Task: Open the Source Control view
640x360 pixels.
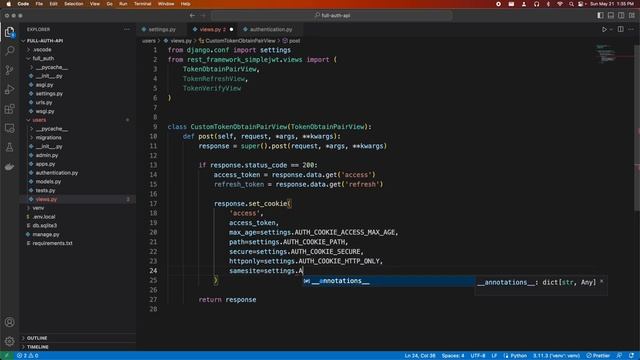Action: [9, 70]
